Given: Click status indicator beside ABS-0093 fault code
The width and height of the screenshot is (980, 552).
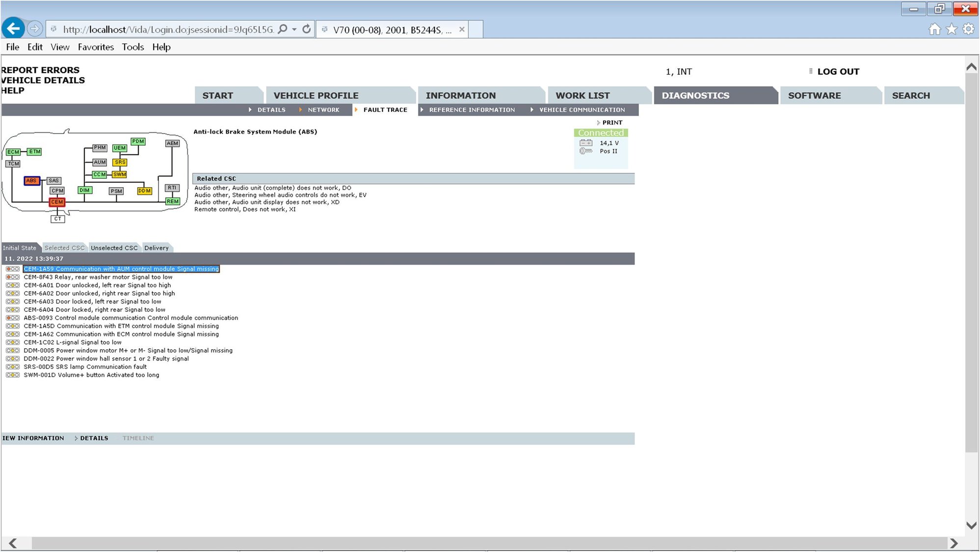Looking at the screenshot, I should tap(12, 318).
